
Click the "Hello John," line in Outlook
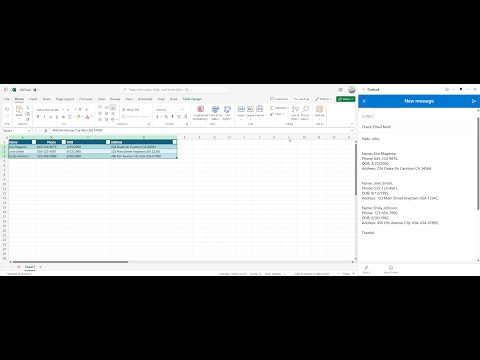(371, 139)
